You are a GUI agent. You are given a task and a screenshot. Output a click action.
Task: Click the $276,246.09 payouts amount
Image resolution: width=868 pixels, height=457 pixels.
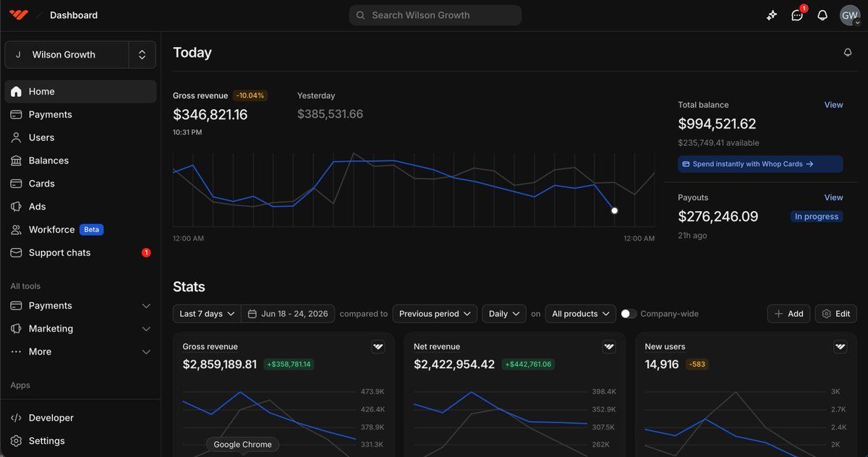point(718,216)
